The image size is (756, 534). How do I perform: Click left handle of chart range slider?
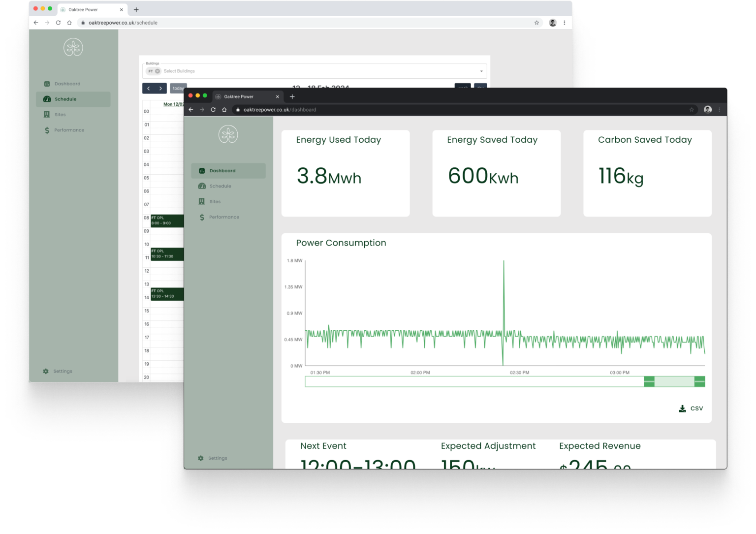coord(649,381)
